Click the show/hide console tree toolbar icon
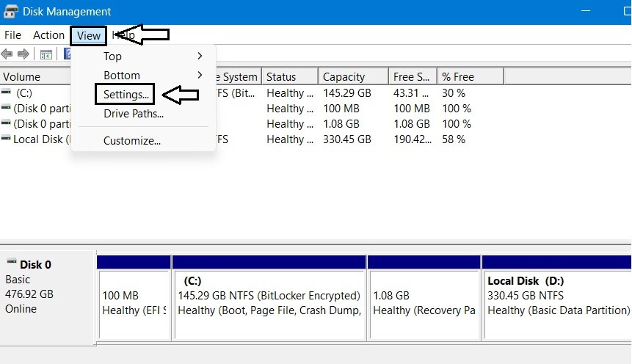Viewport: 632px width, 364px height. (46, 54)
